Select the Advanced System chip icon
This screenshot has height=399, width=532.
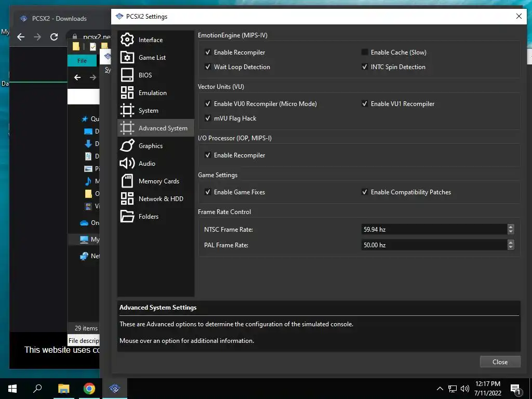[x=127, y=128]
